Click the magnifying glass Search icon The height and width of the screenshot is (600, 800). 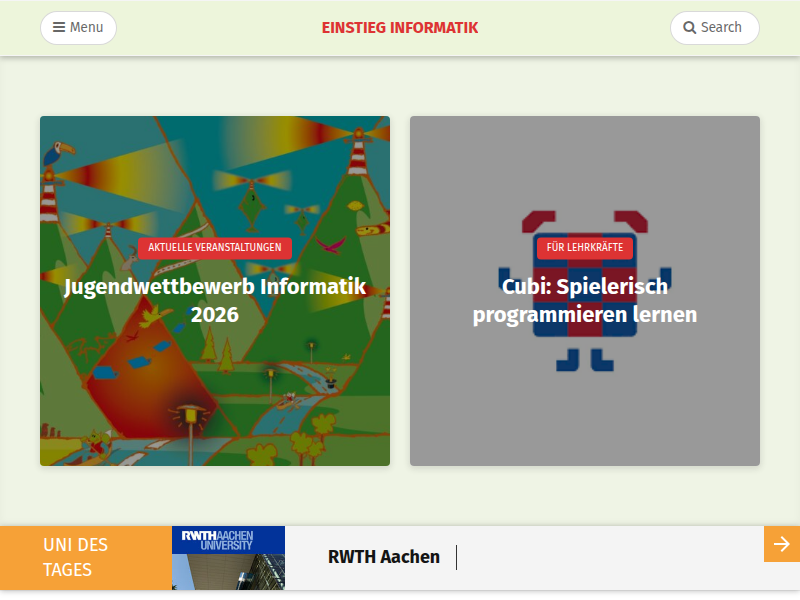click(x=689, y=28)
